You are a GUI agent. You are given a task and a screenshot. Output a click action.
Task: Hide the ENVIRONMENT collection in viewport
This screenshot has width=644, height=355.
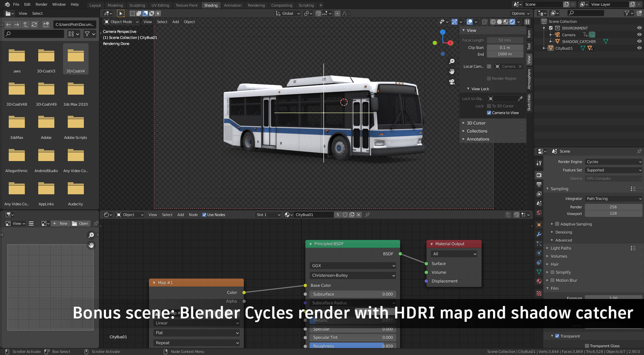pos(639,28)
